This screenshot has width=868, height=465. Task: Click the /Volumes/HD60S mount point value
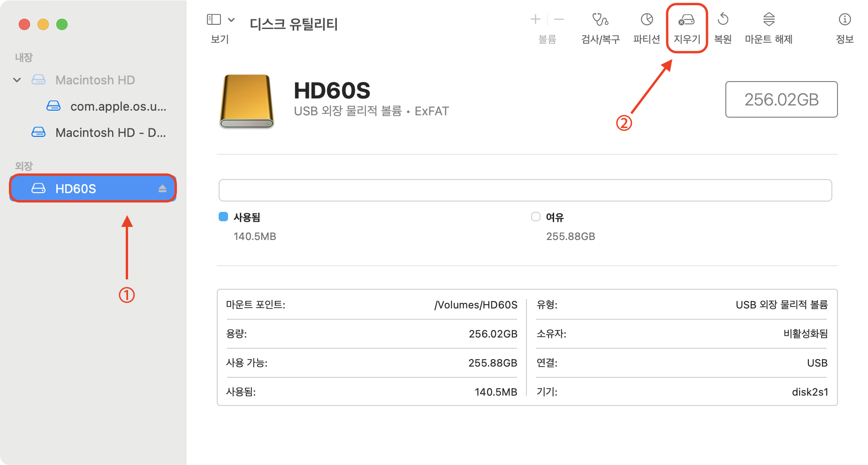(x=476, y=305)
